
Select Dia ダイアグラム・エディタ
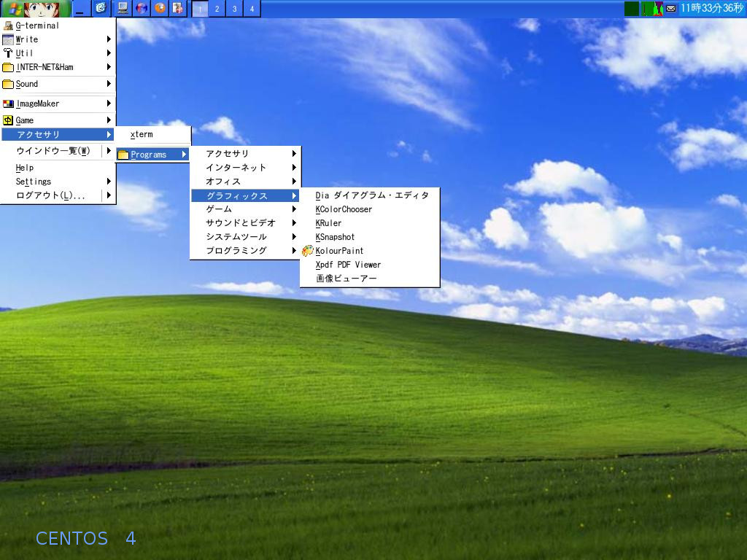(371, 195)
